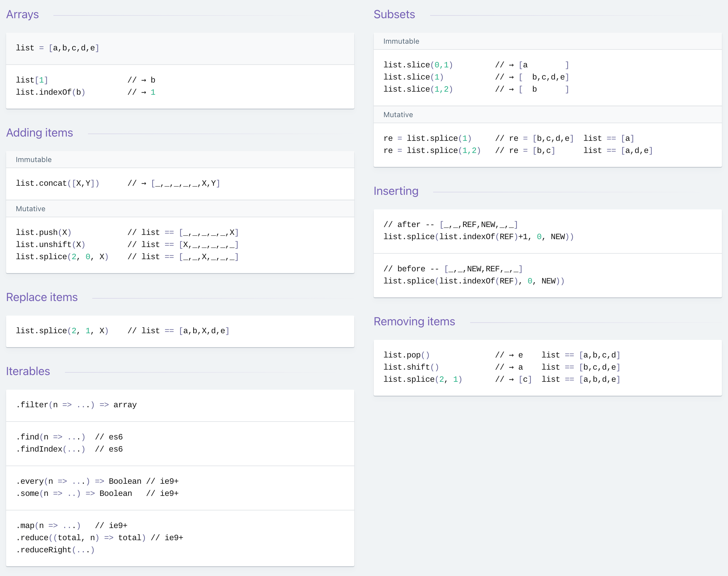Viewport: 728px width, 576px height.
Task: Click the 'list.shift()' code line
Action: (502, 367)
